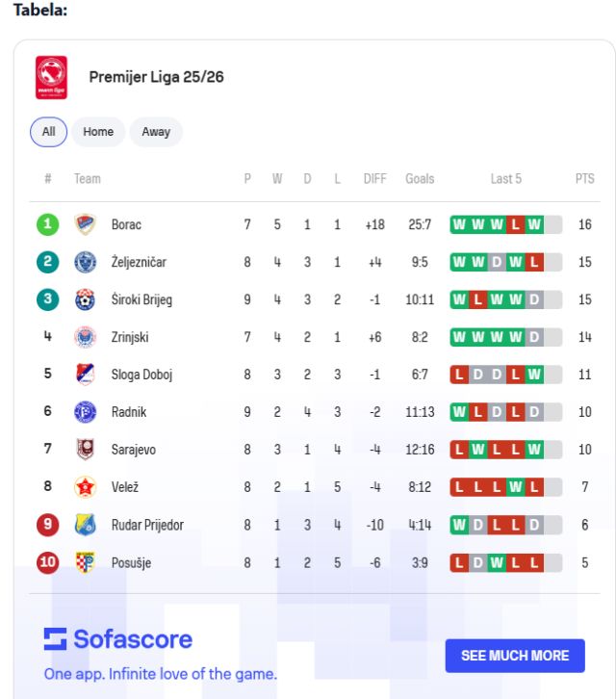This screenshot has height=699, width=616.
Task: Click the Sarajevo club crest
Action: click(86, 450)
